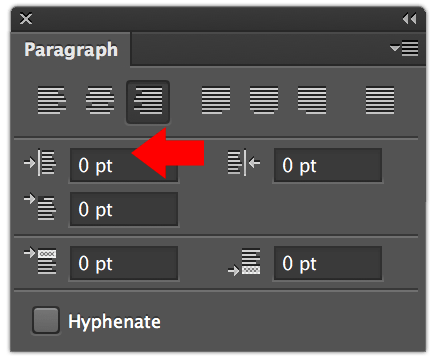Select the left align text button
436x363 pixels.
(51, 100)
